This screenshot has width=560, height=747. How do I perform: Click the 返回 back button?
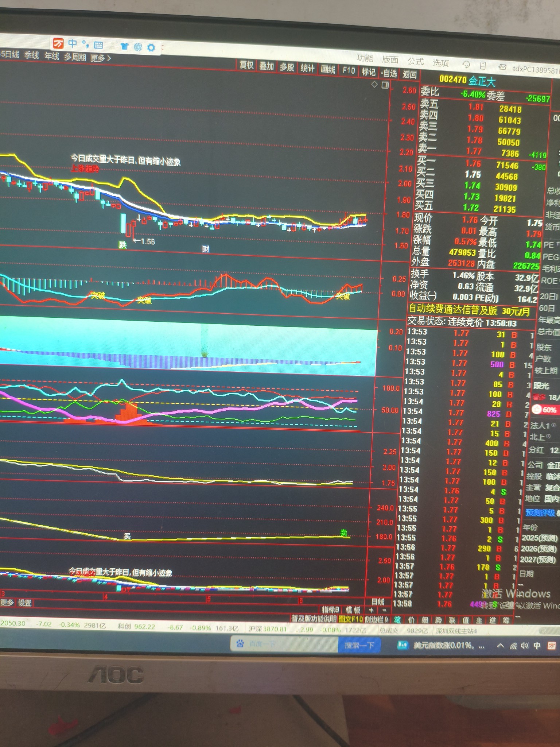pos(409,75)
